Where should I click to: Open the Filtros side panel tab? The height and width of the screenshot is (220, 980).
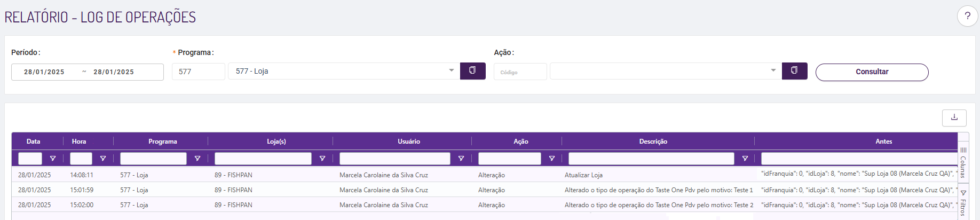(x=963, y=203)
